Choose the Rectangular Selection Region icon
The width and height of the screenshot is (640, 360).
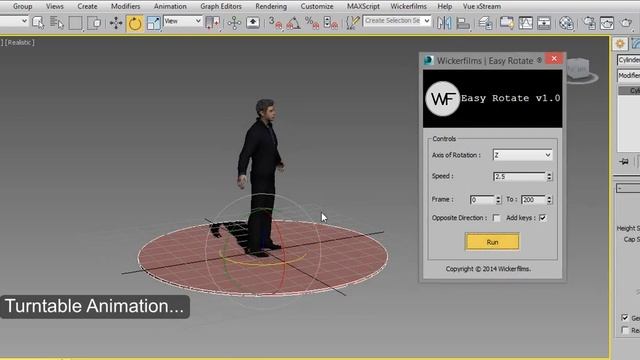tap(76, 23)
